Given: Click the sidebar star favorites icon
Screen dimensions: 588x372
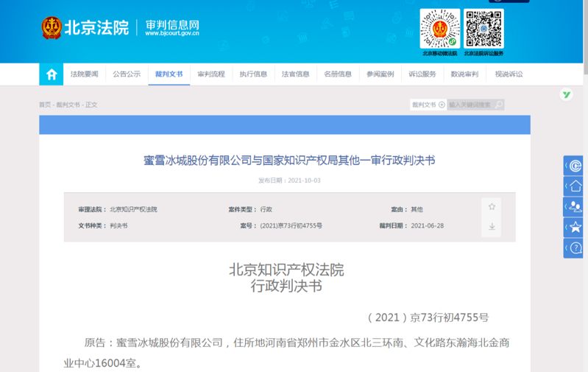Looking at the screenshot, I should tap(573, 227).
